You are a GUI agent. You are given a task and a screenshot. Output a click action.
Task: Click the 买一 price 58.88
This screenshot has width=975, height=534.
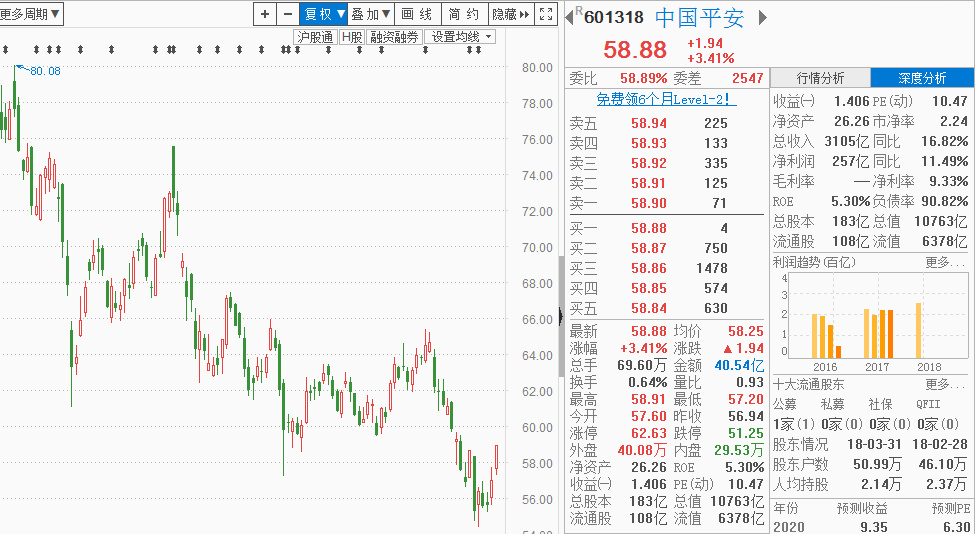(x=649, y=228)
